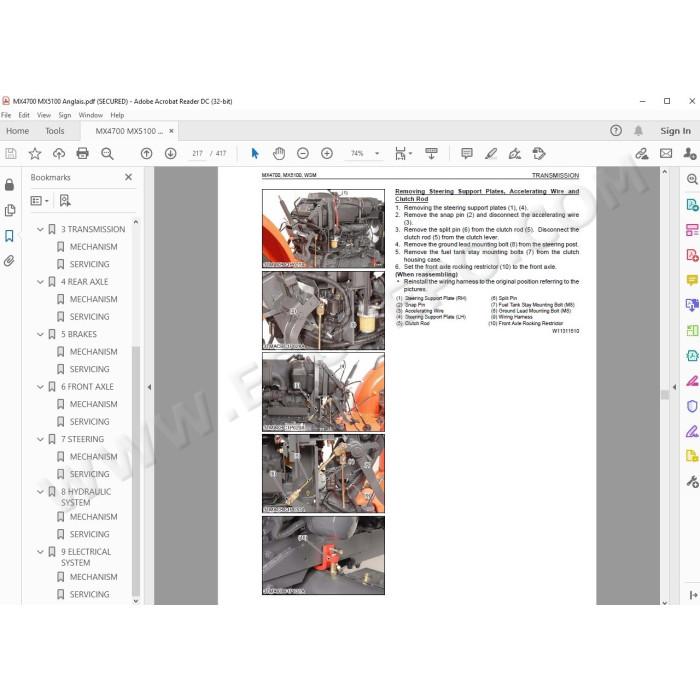Open the help question mark icon
Image resolution: width=700 pixels, height=700 pixels.
coord(616,130)
